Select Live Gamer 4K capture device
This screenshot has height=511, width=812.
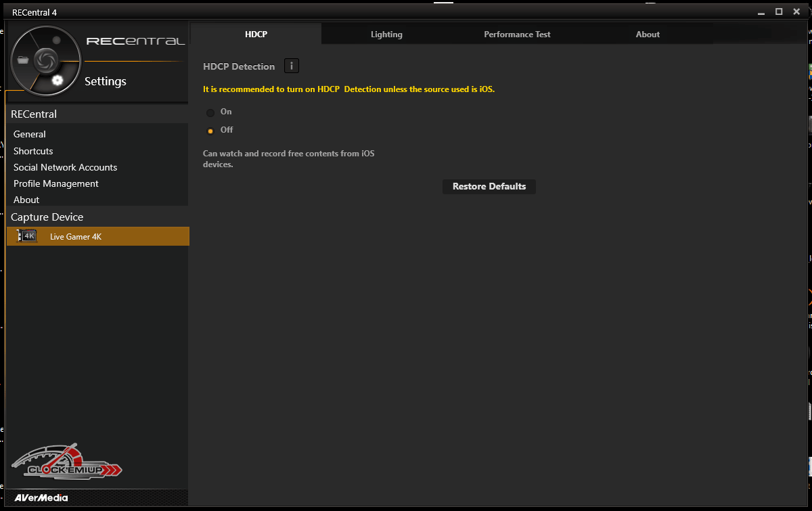pyautogui.click(x=76, y=237)
